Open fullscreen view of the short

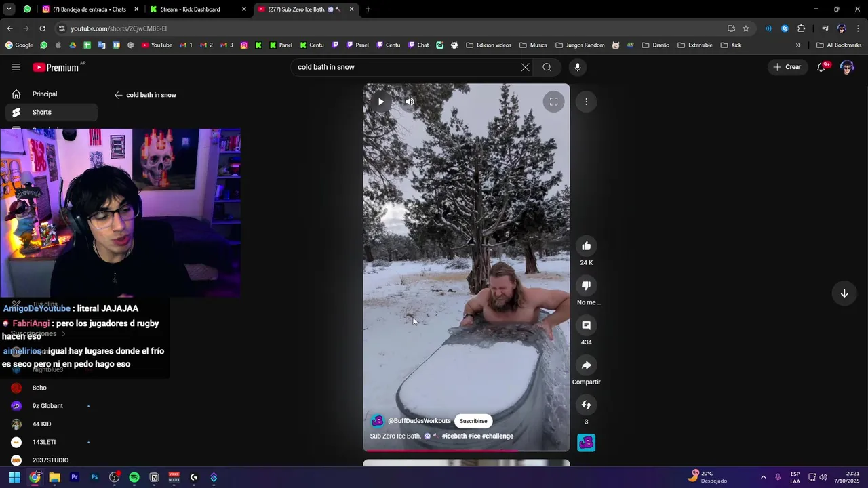pyautogui.click(x=553, y=102)
